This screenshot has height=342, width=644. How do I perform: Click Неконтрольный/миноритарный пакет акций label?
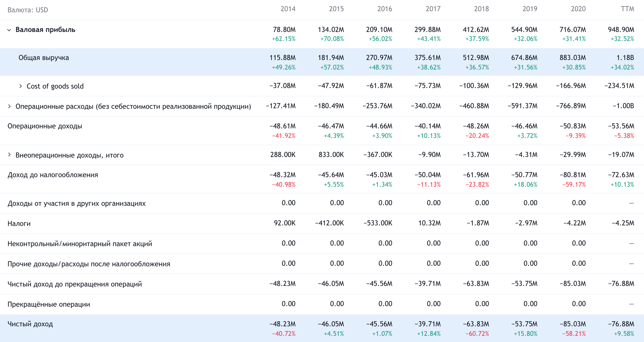click(x=80, y=244)
